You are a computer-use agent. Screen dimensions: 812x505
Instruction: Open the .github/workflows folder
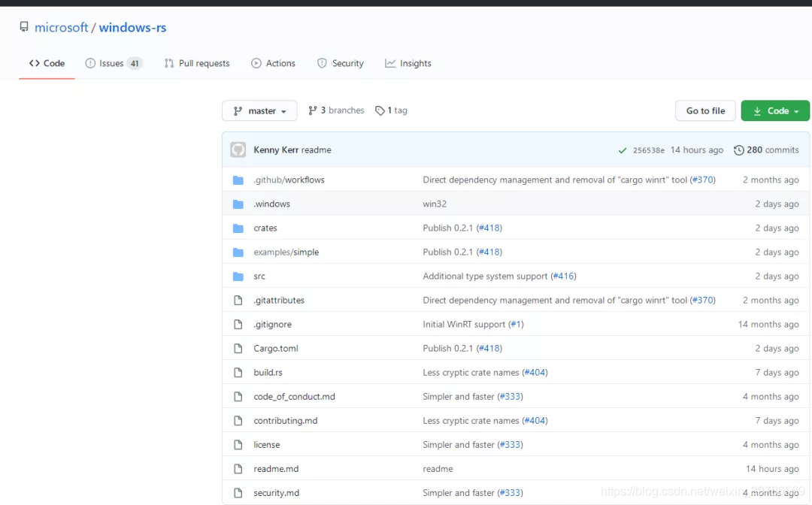click(289, 180)
